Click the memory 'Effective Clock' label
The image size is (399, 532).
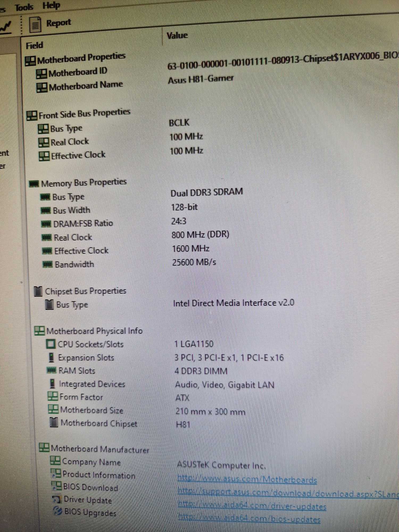coord(81,251)
